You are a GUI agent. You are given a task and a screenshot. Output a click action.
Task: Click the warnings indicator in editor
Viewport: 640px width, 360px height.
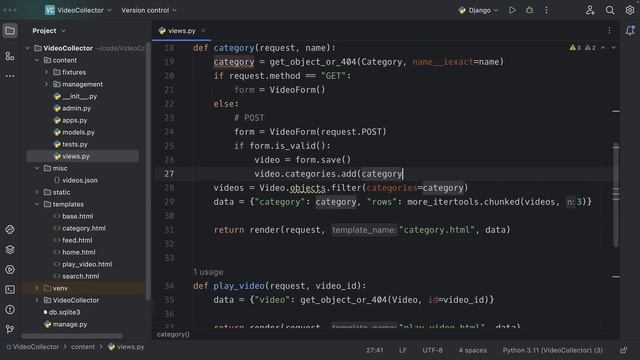582,48
